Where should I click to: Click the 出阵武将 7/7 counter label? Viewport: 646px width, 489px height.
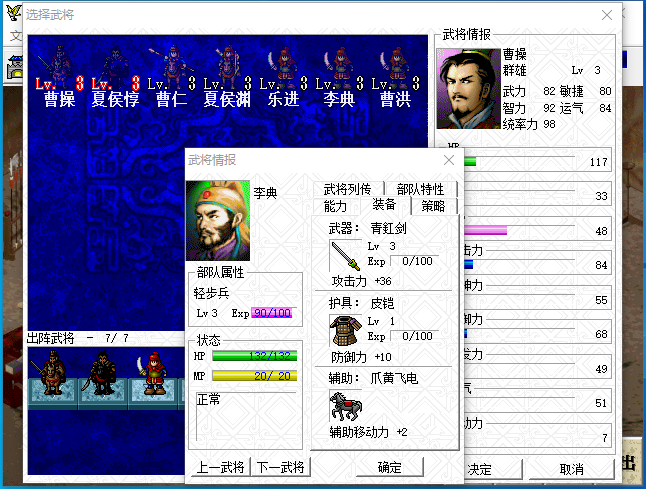point(77,339)
